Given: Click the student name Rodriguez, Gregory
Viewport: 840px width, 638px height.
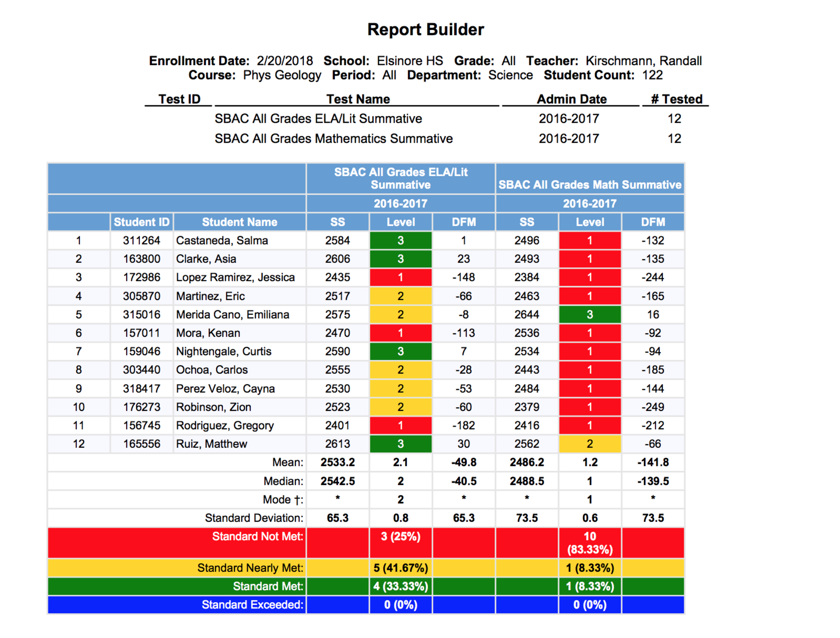Looking at the screenshot, I should [x=225, y=425].
